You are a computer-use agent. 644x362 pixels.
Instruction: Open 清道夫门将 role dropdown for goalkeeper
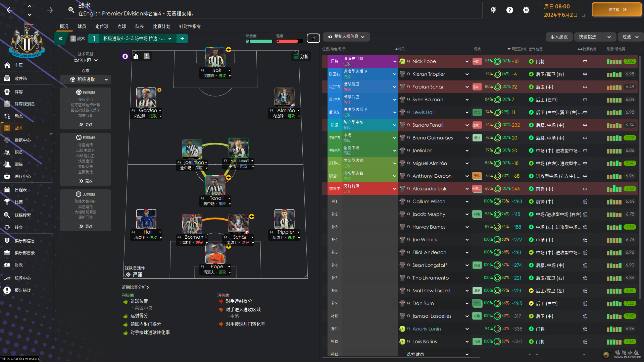[x=370, y=61]
